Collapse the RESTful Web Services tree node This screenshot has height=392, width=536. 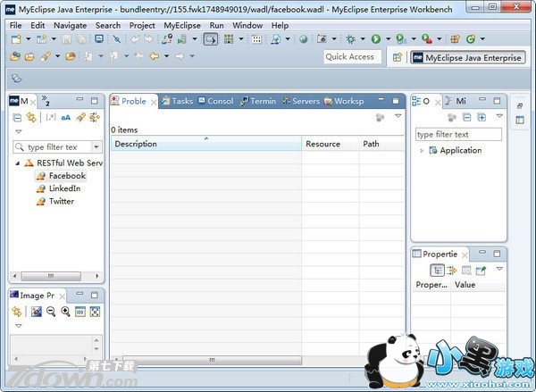pyautogui.click(x=18, y=163)
